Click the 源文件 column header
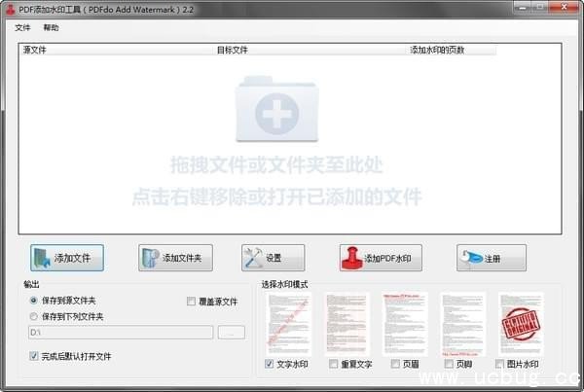The image size is (584, 392). click(117, 50)
